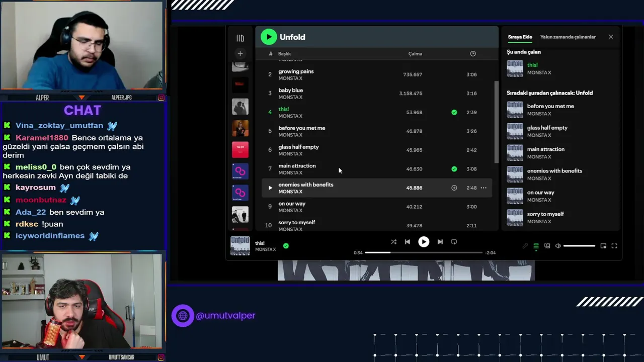
Task: Click the @umutvalper globe icon
Action: [x=183, y=316]
